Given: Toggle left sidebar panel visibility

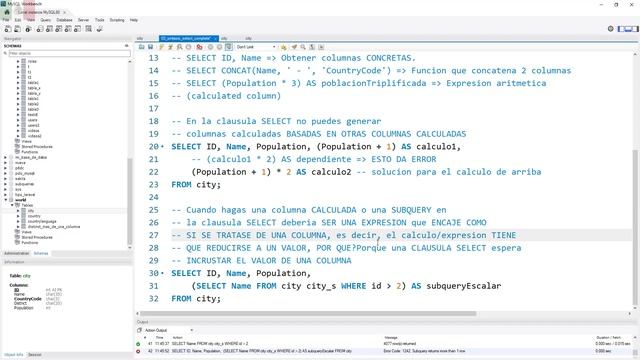Looking at the screenshot, I should (x=621, y=29).
